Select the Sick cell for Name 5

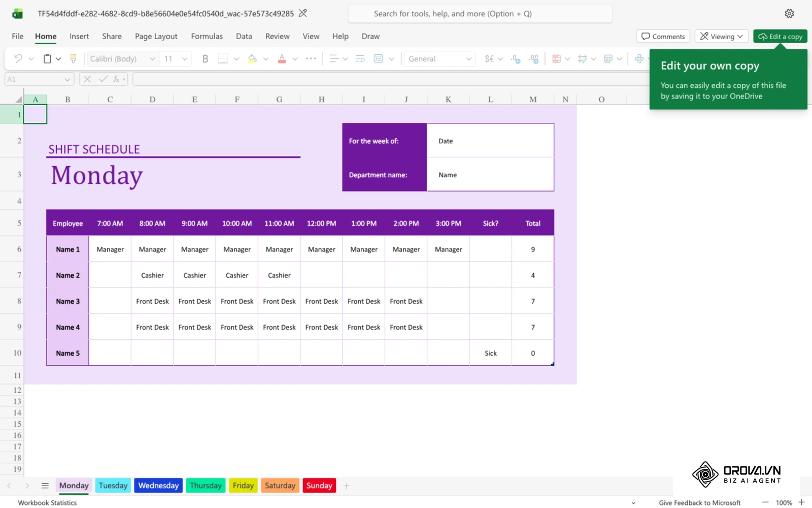click(x=490, y=353)
